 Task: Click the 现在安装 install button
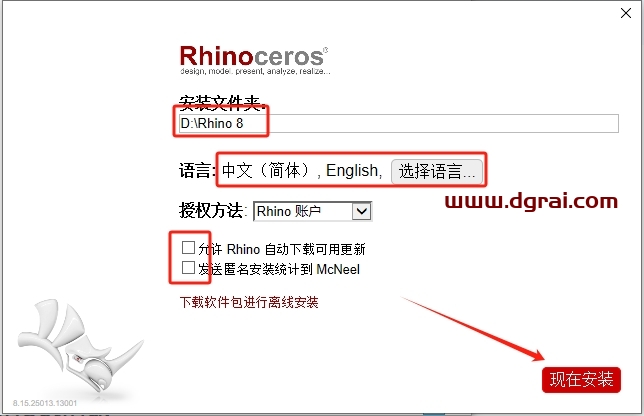(581, 379)
